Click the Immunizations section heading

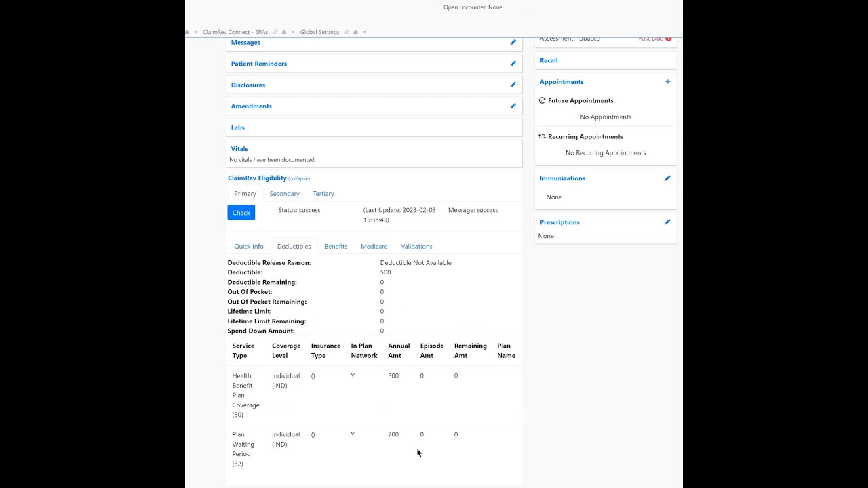562,178
